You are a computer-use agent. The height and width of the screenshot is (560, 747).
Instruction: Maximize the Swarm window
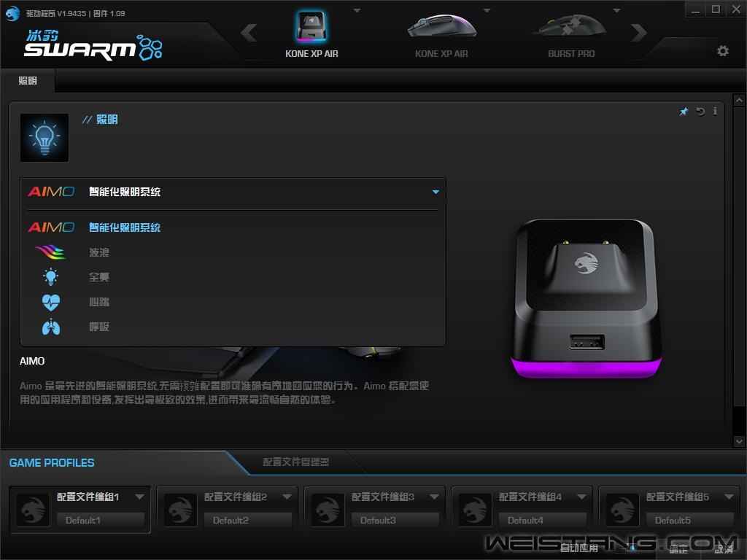click(716, 9)
